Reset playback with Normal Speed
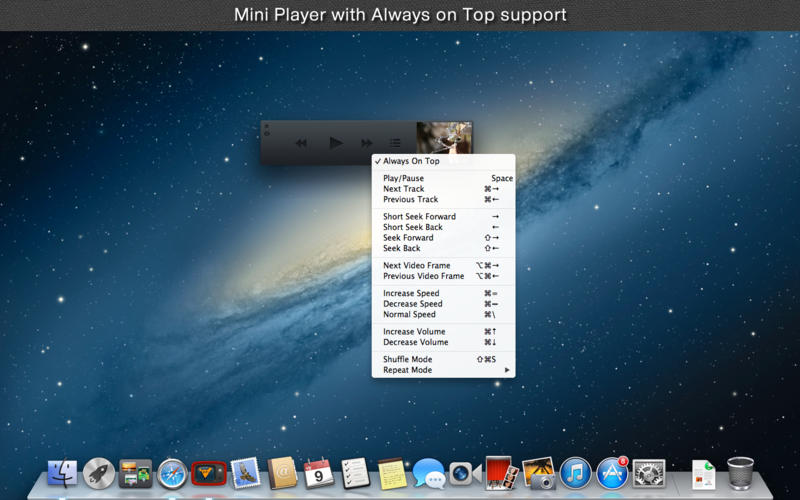Viewport: 800px width, 500px height. tap(443, 315)
